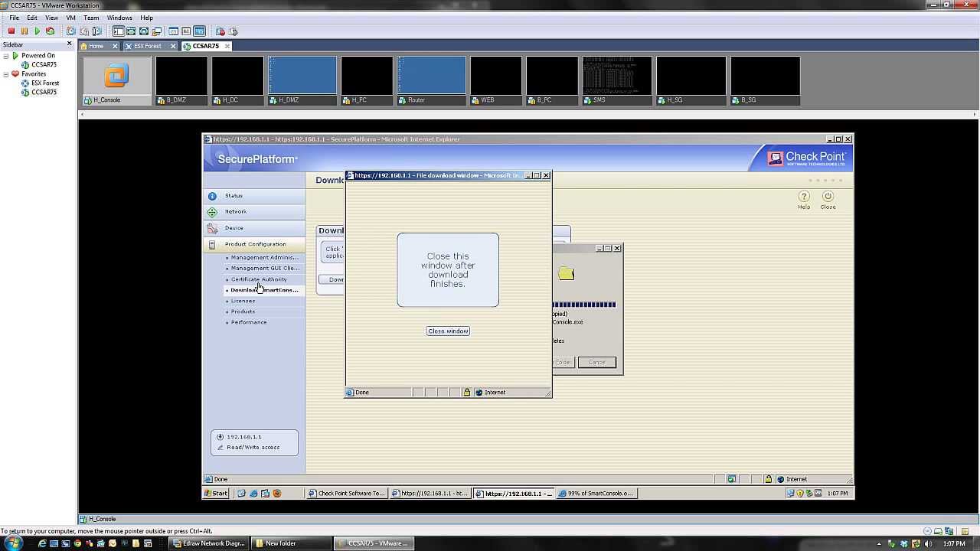Image resolution: width=980 pixels, height=551 pixels.
Task: Click the Suspend VM toolbar icon
Action: pyautogui.click(x=24, y=31)
